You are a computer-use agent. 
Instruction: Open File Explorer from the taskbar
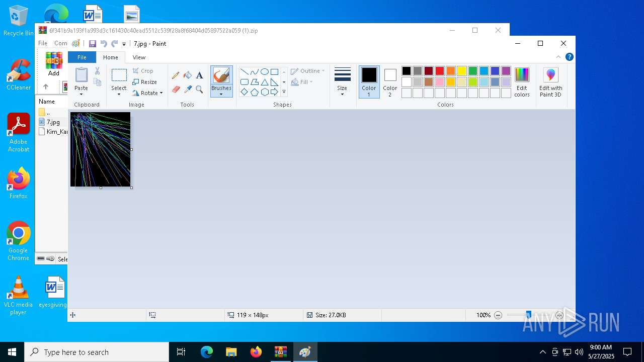231,352
